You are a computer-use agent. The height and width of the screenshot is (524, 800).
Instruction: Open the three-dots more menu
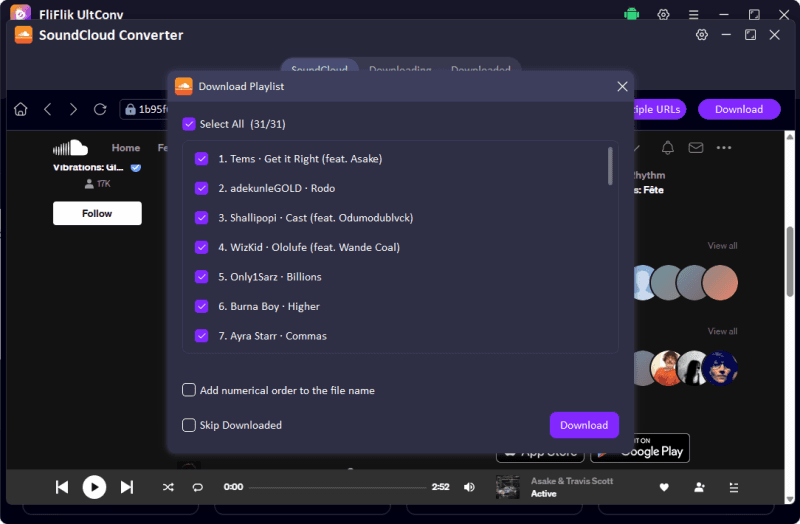[x=723, y=148]
